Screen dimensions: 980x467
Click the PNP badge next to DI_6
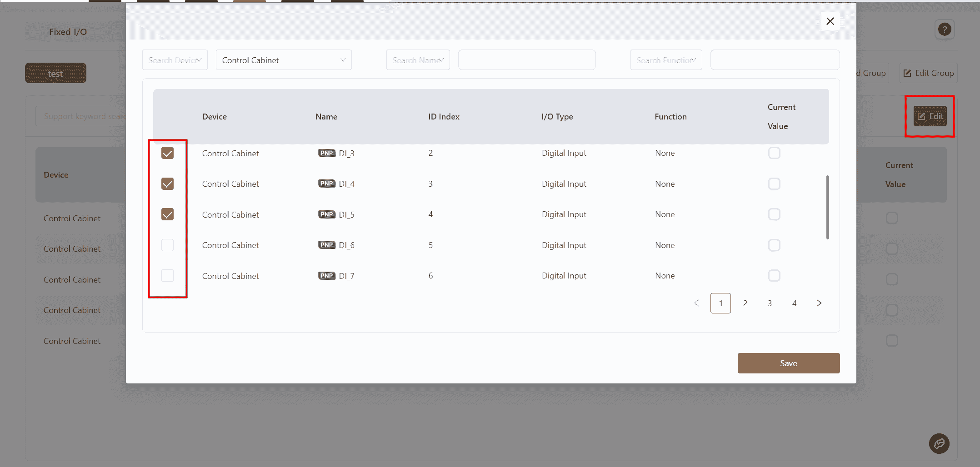[x=326, y=245]
